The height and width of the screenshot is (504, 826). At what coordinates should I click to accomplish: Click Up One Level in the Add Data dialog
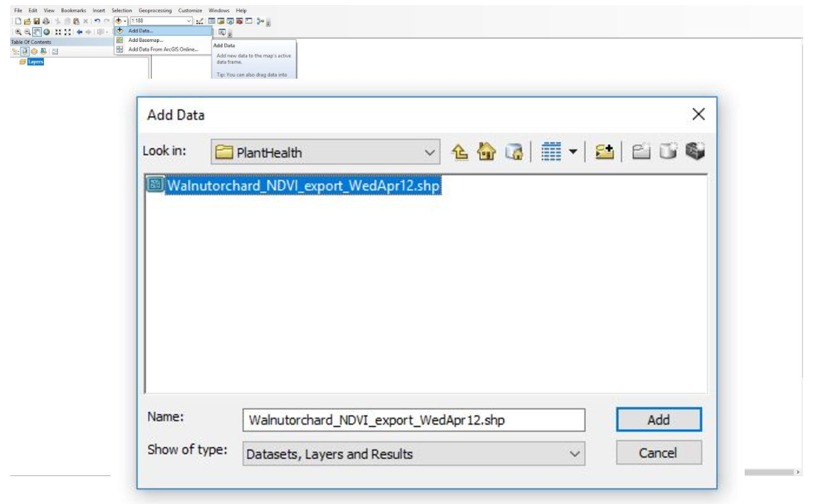pyautogui.click(x=459, y=150)
